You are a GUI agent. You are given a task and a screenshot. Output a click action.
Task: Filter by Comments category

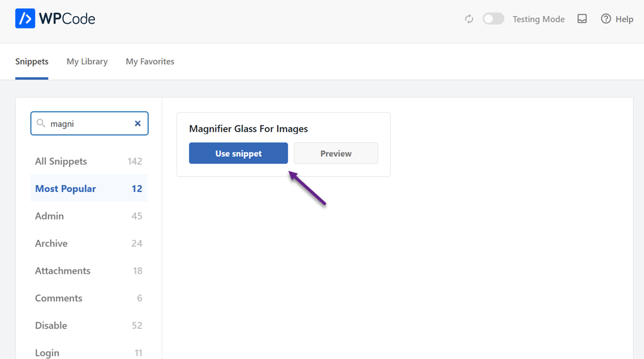point(58,298)
